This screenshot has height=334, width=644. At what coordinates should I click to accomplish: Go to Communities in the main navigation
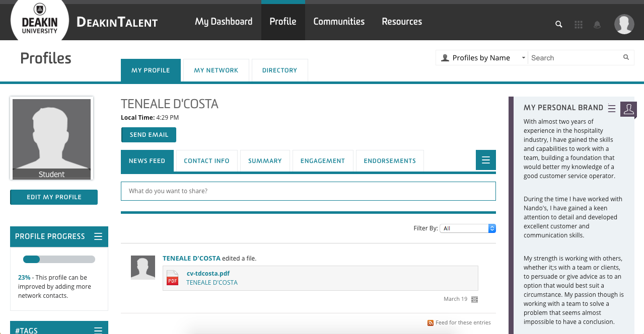click(x=339, y=22)
